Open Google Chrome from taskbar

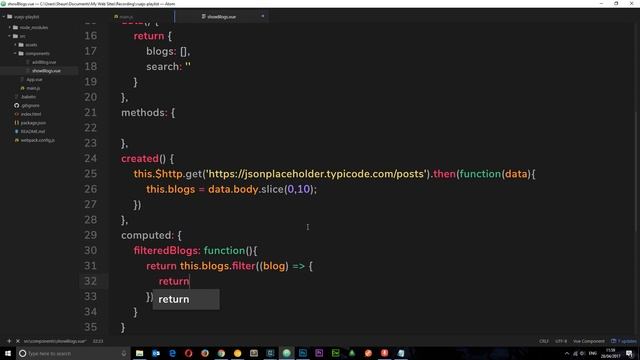[221, 353]
